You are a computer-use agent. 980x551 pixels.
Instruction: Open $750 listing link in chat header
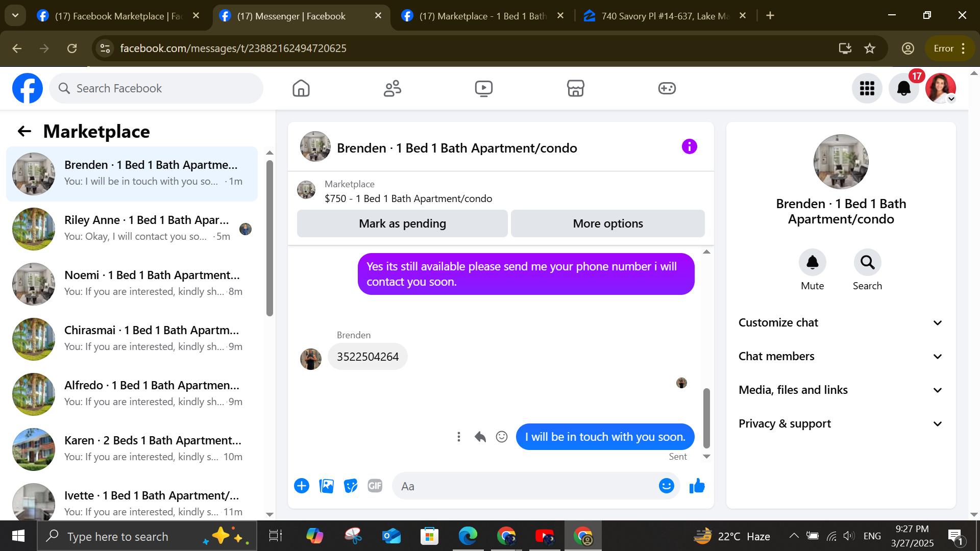click(x=408, y=198)
